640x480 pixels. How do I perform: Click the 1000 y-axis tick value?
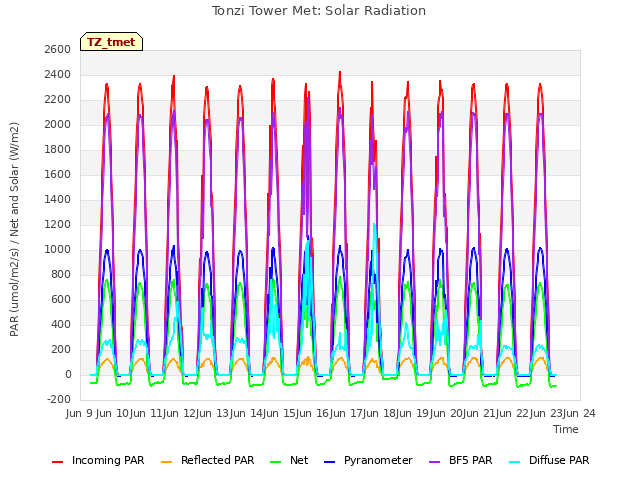(58, 249)
